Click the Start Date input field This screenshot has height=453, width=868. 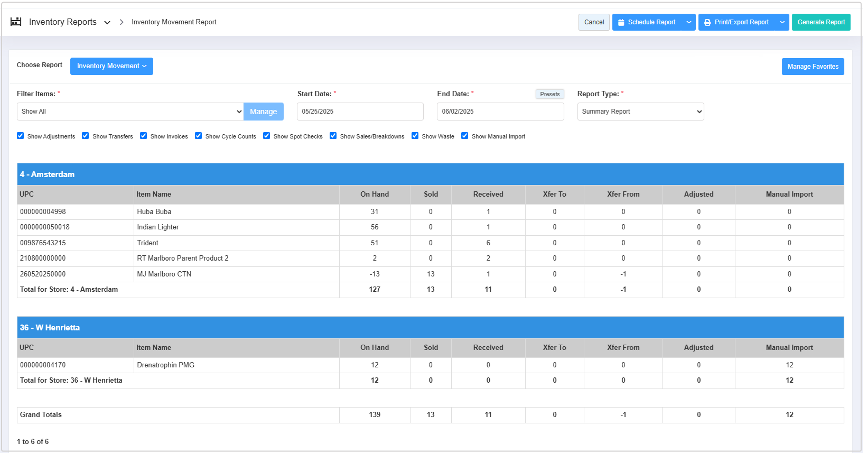360,112
